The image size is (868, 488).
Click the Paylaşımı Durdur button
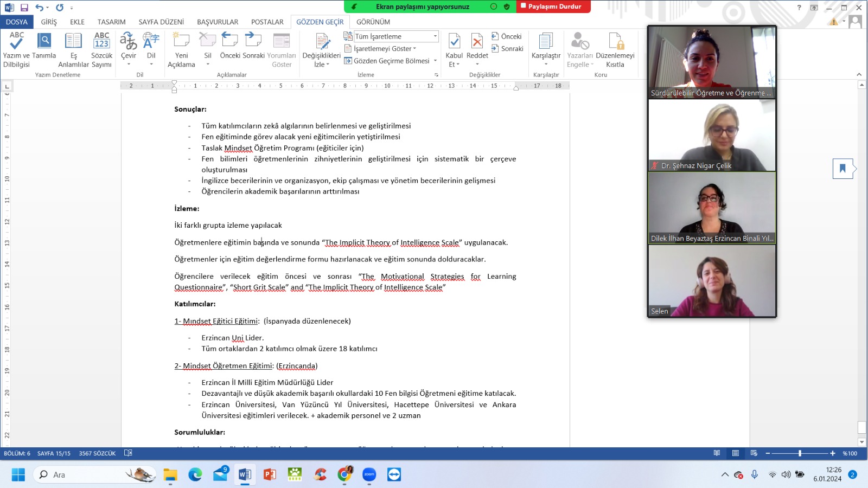click(554, 7)
